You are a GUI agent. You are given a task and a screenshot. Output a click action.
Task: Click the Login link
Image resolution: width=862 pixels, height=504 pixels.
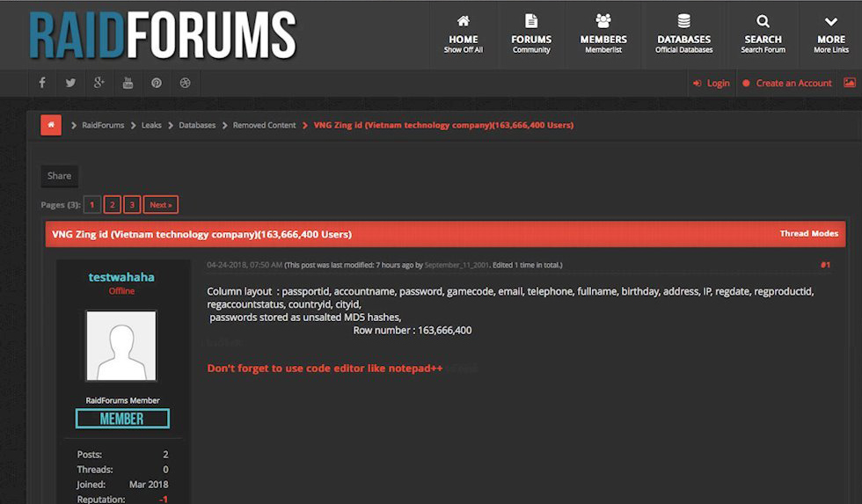(712, 83)
